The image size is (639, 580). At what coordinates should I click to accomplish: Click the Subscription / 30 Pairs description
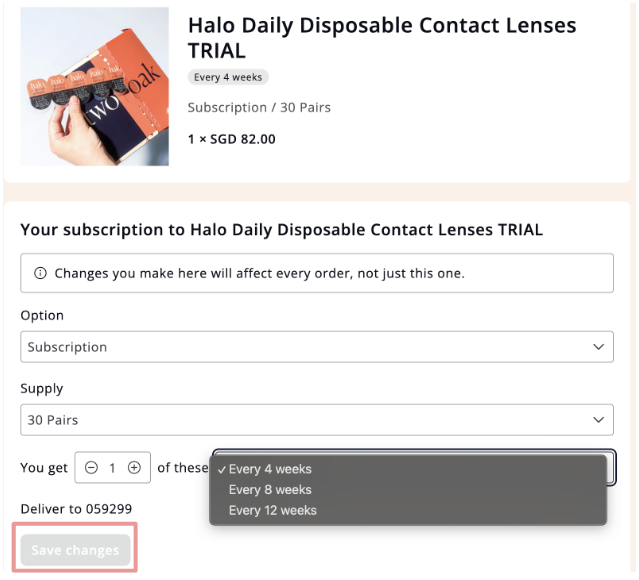pyautogui.click(x=259, y=108)
